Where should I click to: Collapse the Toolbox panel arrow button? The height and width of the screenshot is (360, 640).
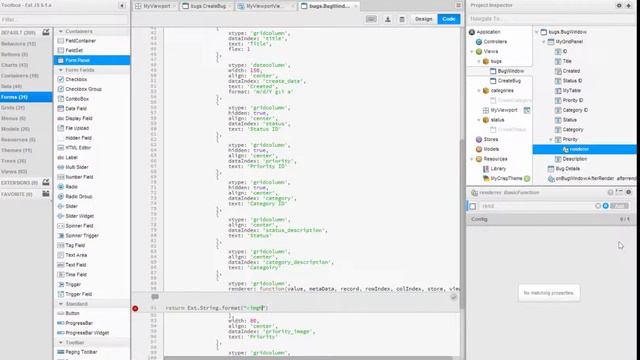pos(122,6)
